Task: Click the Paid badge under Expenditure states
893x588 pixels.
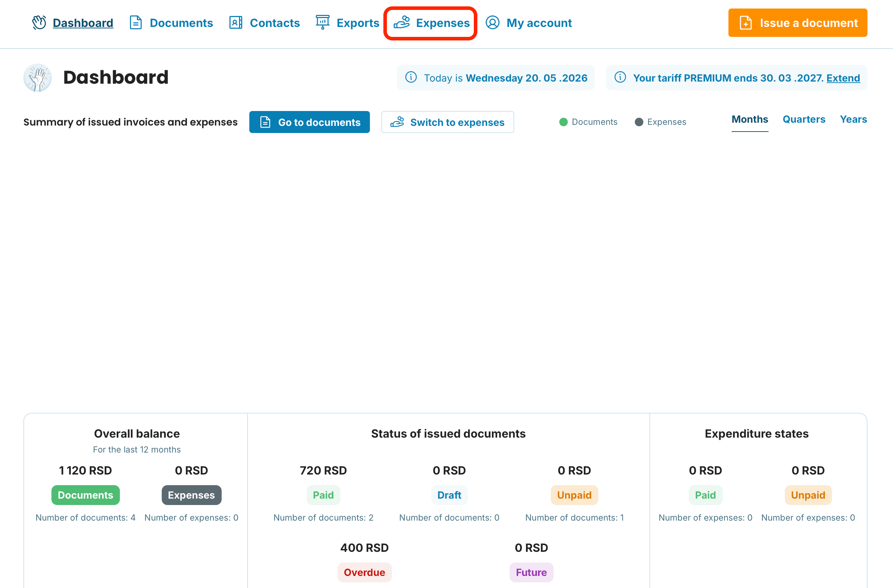Action: coord(705,495)
